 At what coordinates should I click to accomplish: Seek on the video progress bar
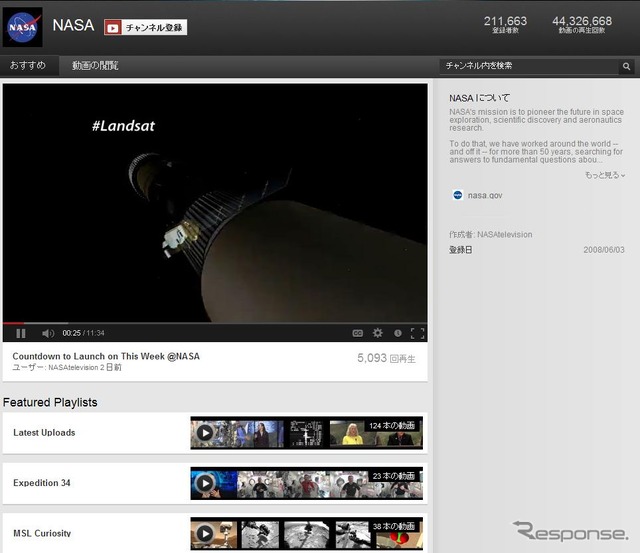pos(215,323)
